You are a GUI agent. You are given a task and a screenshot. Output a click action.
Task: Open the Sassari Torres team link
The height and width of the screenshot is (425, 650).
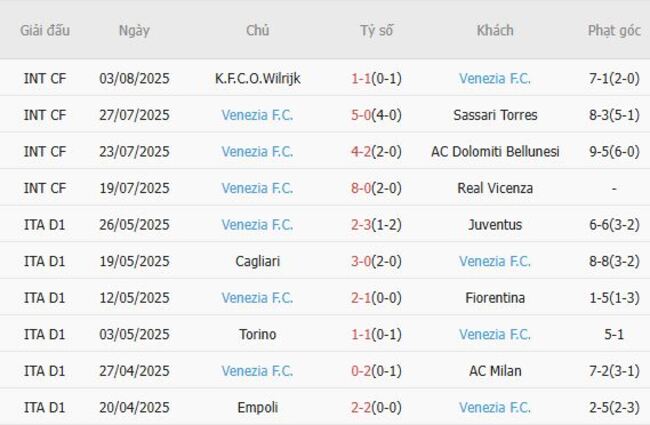[495, 115]
